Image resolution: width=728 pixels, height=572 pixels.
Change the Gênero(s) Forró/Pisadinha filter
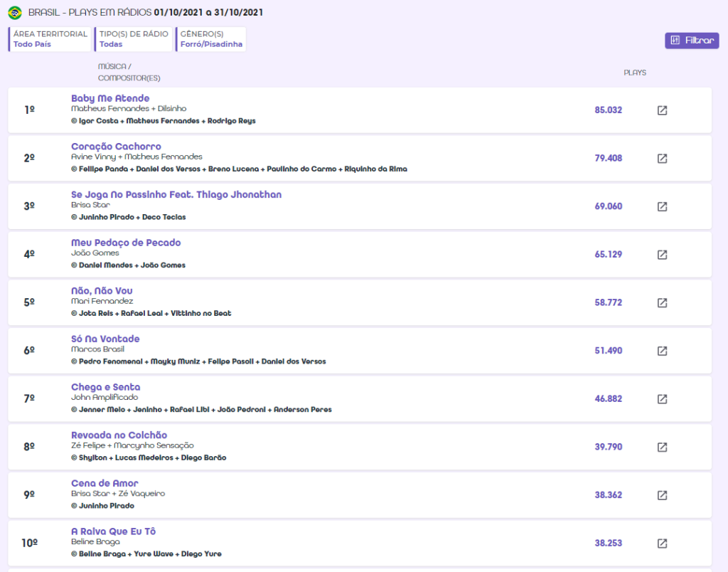pyautogui.click(x=211, y=39)
